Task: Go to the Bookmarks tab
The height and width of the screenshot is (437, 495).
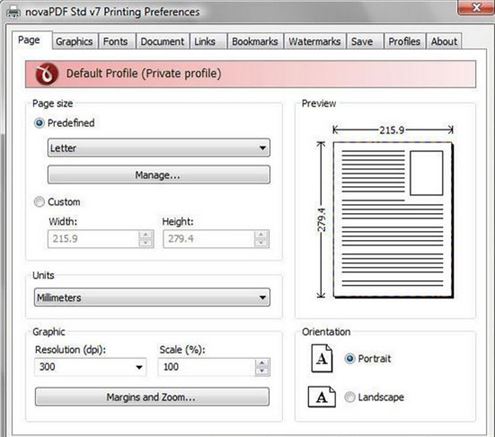Action: [255, 42]
